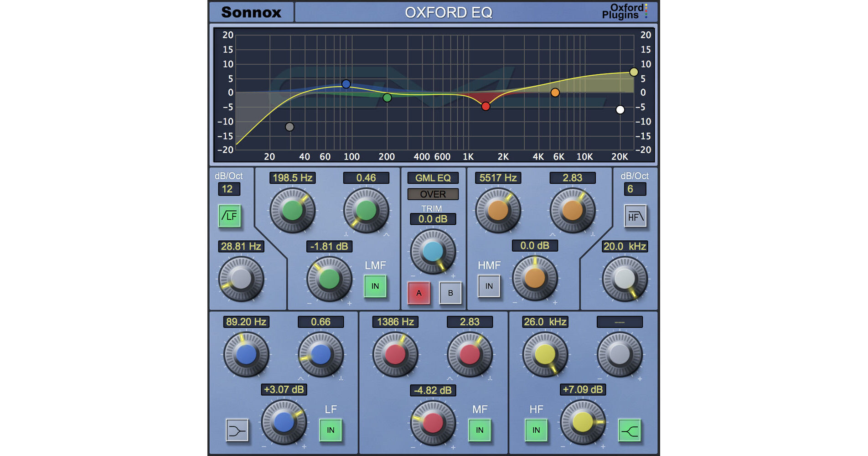Screen dimensions: 868x456
Task: Disable the HF band IN button
Action: point(536,430)
